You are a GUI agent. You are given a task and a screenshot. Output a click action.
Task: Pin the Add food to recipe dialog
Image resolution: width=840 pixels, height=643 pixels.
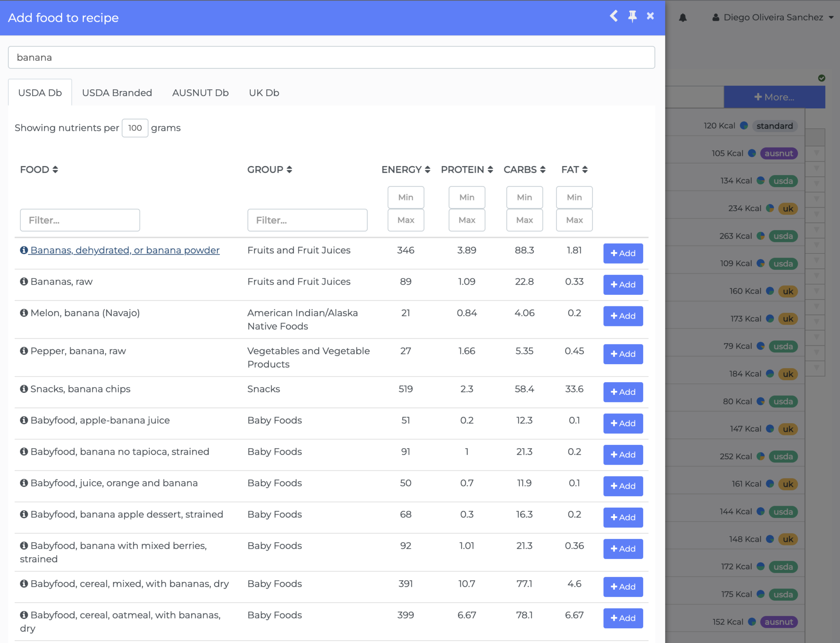pos(632,16)
